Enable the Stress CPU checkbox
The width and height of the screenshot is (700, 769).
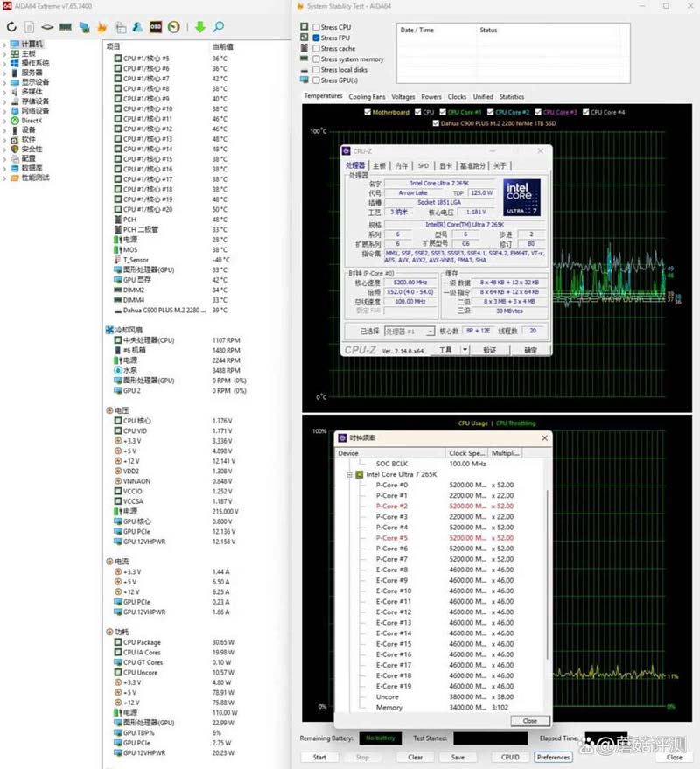(x=317, y=27)
